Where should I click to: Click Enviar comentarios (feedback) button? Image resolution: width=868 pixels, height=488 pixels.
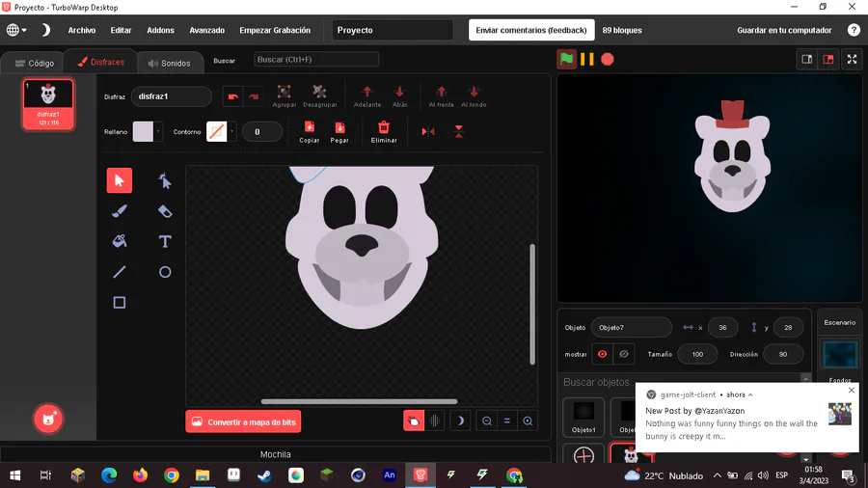(531, 30)
